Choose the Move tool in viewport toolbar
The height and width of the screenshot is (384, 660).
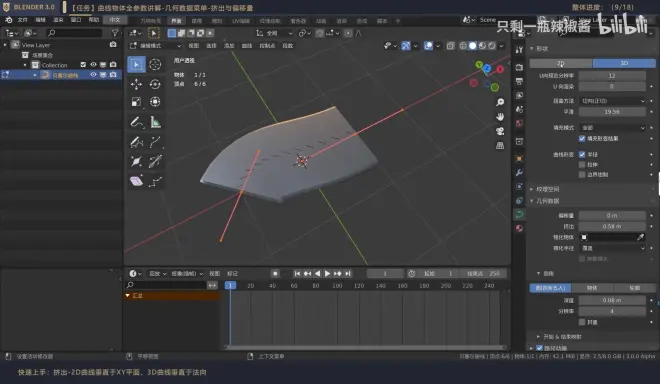point(136,84)
